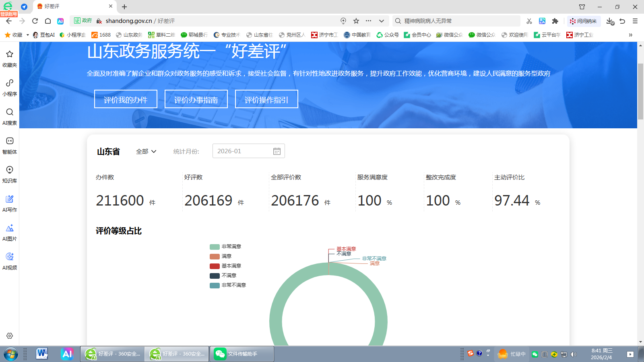
Task: Switch to the 好差评 browser tab
Action: tap(72, 6)
